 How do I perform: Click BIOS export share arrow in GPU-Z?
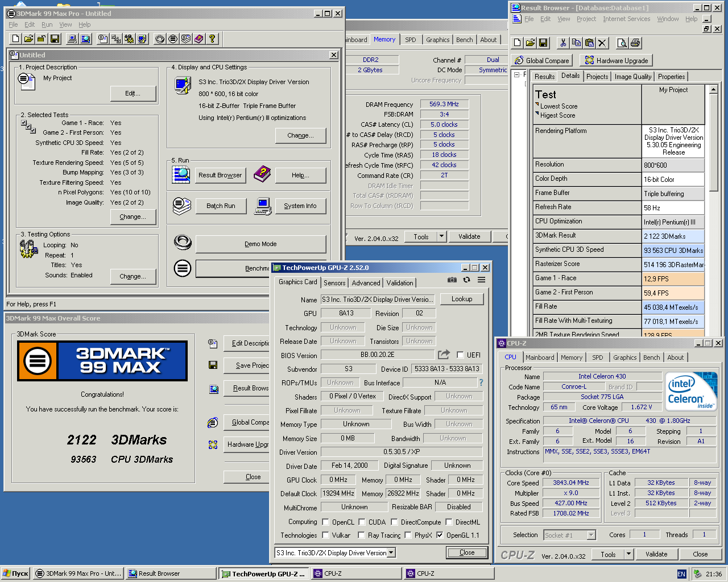click(444, 355)
